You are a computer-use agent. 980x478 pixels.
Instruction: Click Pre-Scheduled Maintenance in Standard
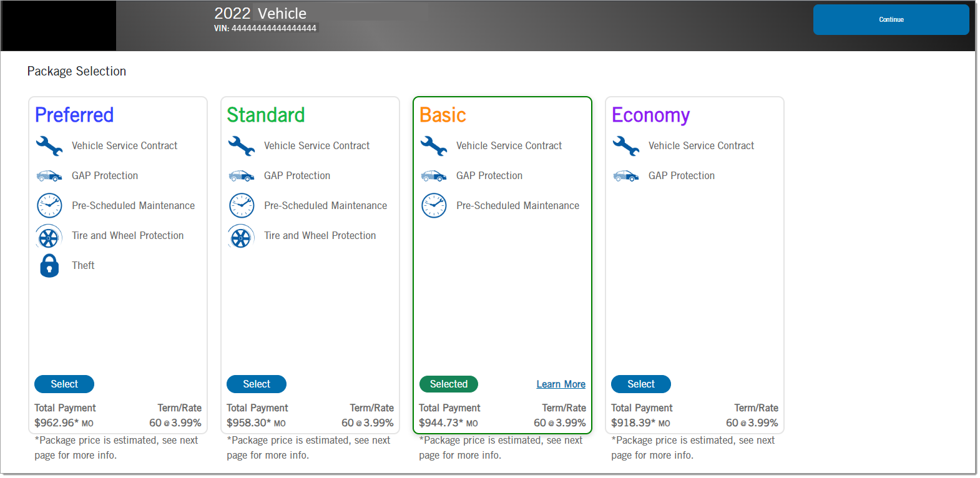coord(325,205)
